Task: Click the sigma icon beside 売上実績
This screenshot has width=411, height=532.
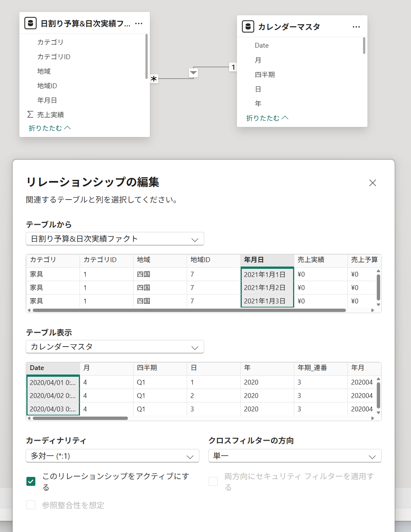Action: pyautogui.click(x=30, y=114)
